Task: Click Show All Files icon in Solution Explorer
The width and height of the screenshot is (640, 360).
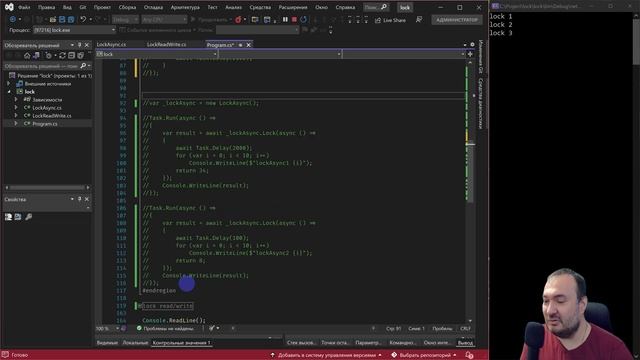Action: coord(80,56)
